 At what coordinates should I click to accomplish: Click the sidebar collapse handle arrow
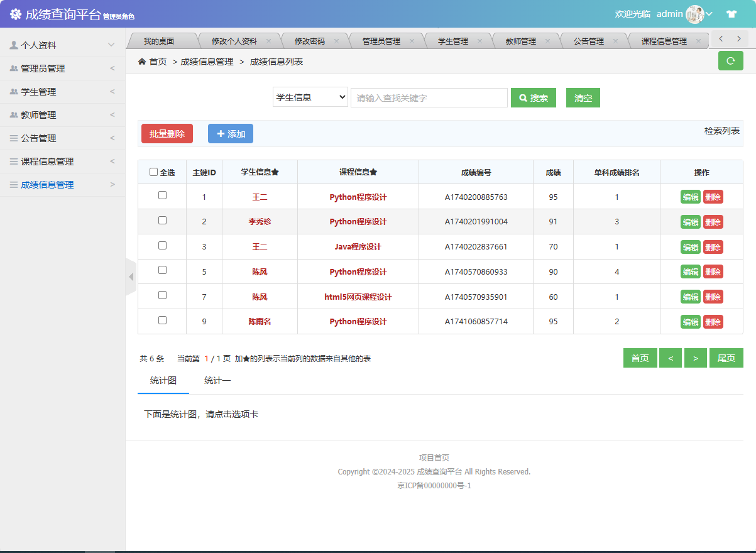click(x=131, y=276)
